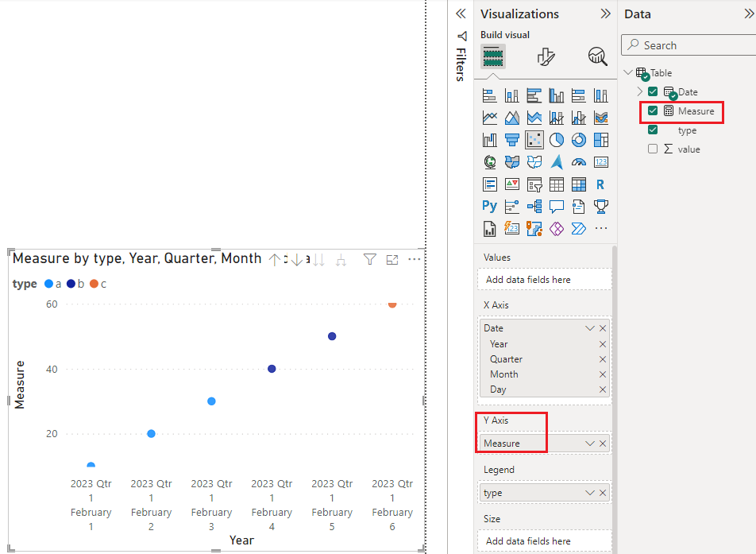This screenshot has width=756, height=554.
Task: Select the Q&A speech bubble visual
Action: (x=557, y=207)
